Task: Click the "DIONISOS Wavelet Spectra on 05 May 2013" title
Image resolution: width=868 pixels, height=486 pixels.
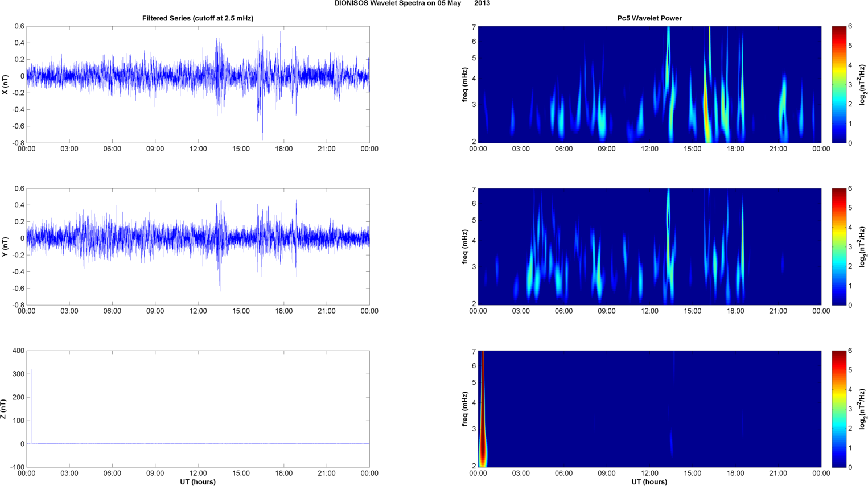Action: pos(412,3)
